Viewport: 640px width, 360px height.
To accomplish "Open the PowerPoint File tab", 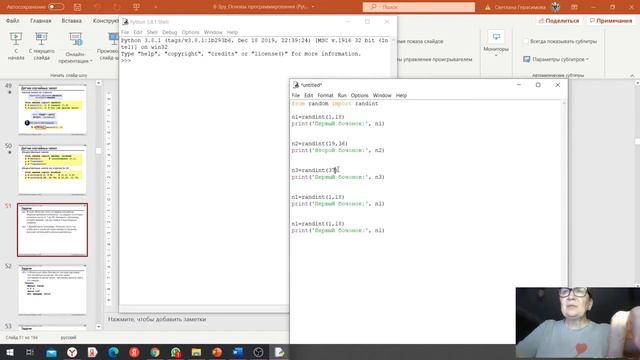I will (x=13, y=20).
